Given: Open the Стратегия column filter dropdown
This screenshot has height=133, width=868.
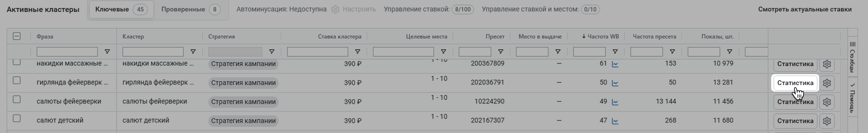Looking at the screenshot, I should coord(272,52).
